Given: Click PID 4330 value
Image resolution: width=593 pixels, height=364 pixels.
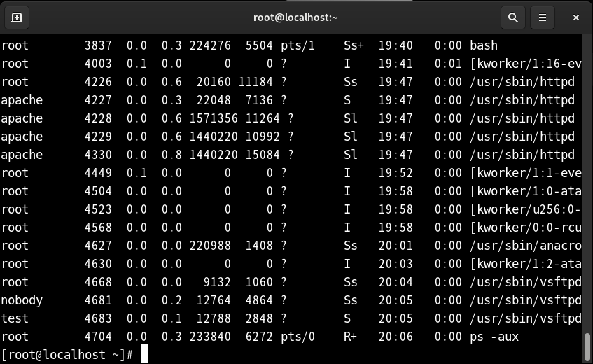Looking at the screenshot, I should click(98, 155).
